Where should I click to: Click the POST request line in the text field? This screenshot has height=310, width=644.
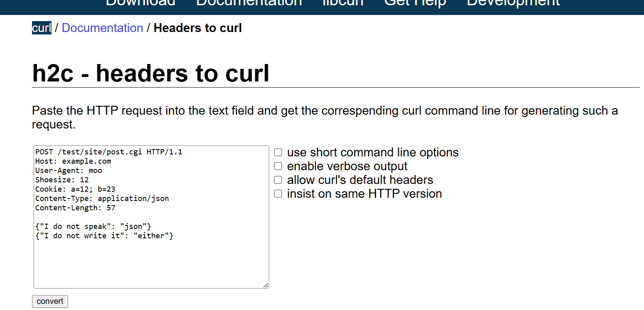coord(109,152)
